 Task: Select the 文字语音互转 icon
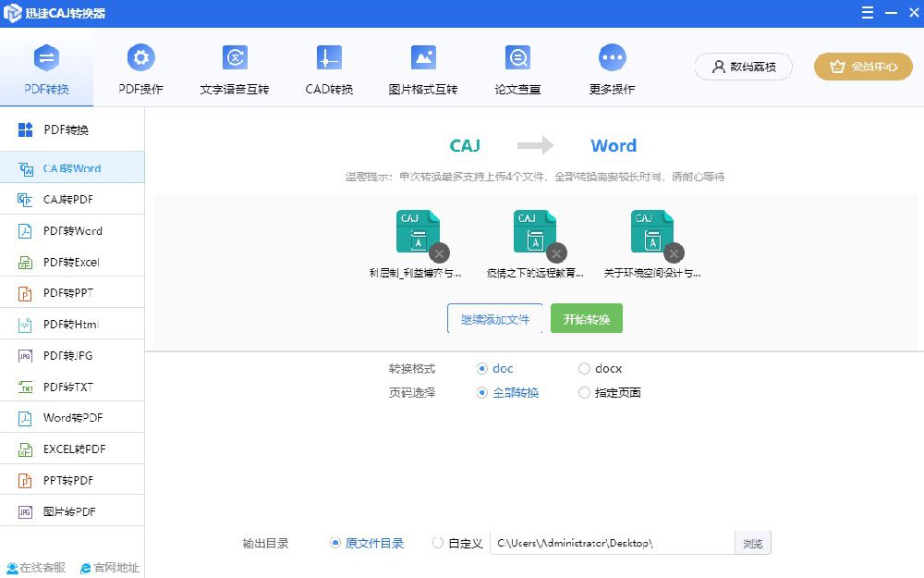(x=235, y=57)
